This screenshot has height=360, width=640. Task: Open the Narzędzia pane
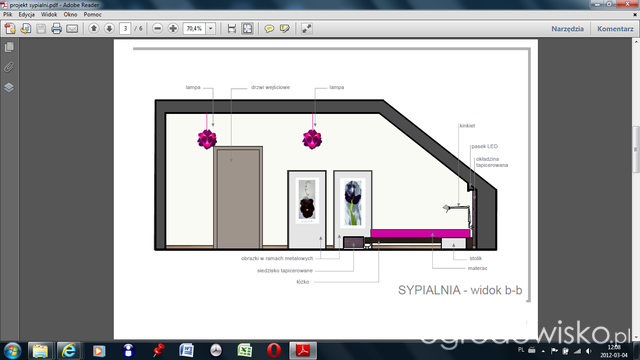(x=567, y=29)
